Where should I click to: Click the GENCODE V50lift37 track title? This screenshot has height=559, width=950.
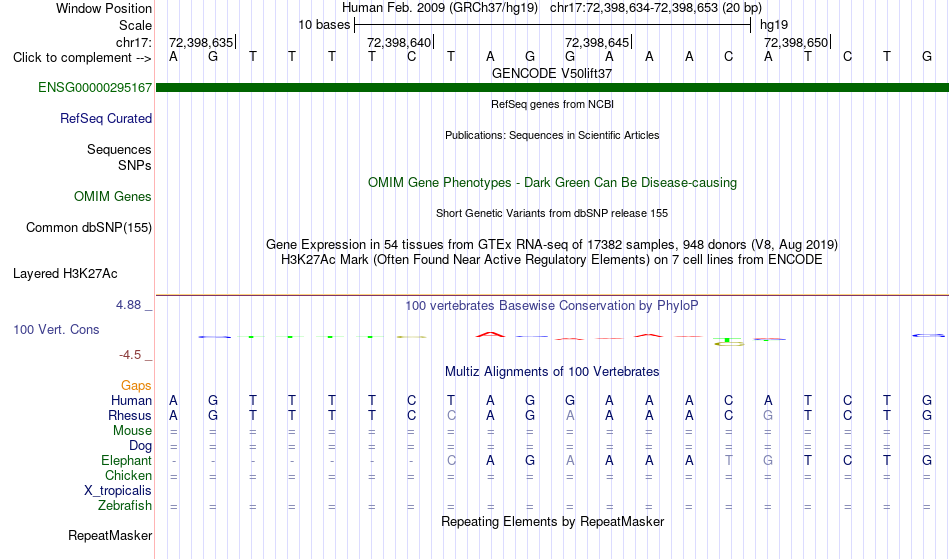552,73
